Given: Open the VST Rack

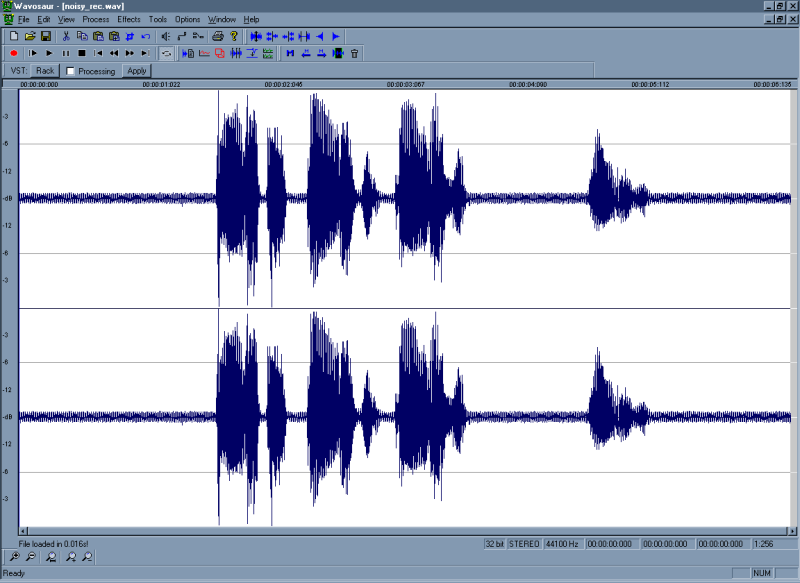Looking at the screenshot, I should click(45, 71).
